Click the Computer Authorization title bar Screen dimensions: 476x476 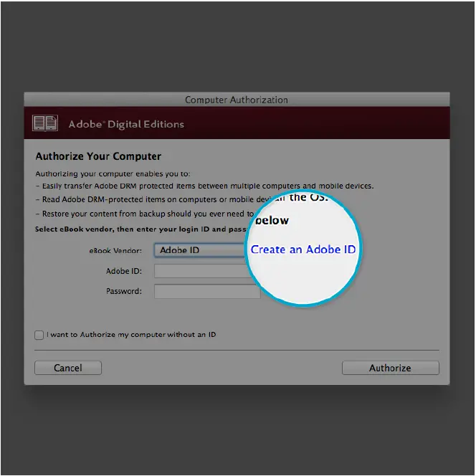(x=237, y=100)
